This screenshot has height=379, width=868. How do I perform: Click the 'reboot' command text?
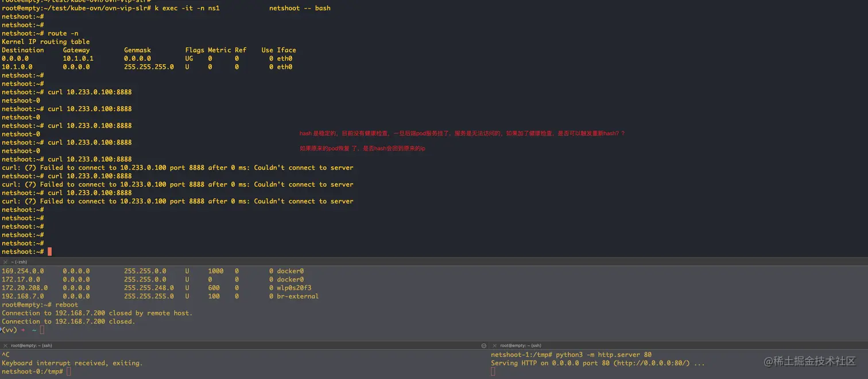(67, 305)
